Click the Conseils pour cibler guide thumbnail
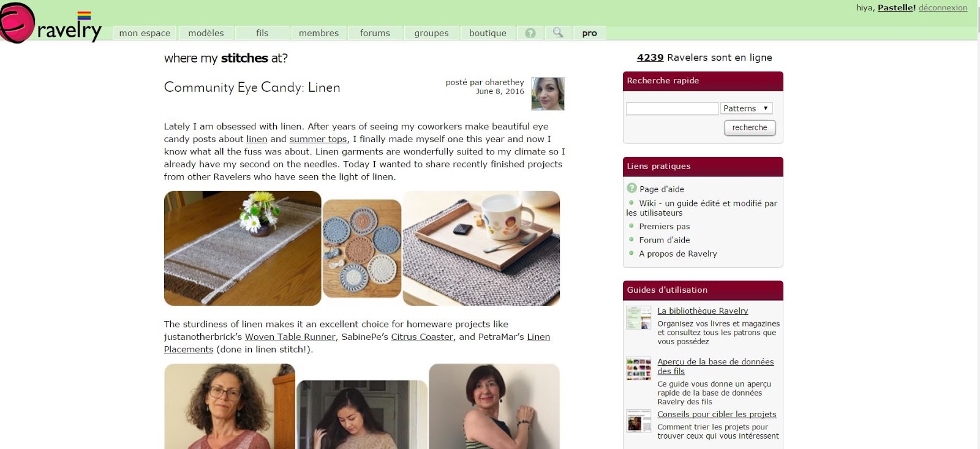Image resolution: width=980 pixels, height=449 pixels. (x=638, y=421)
